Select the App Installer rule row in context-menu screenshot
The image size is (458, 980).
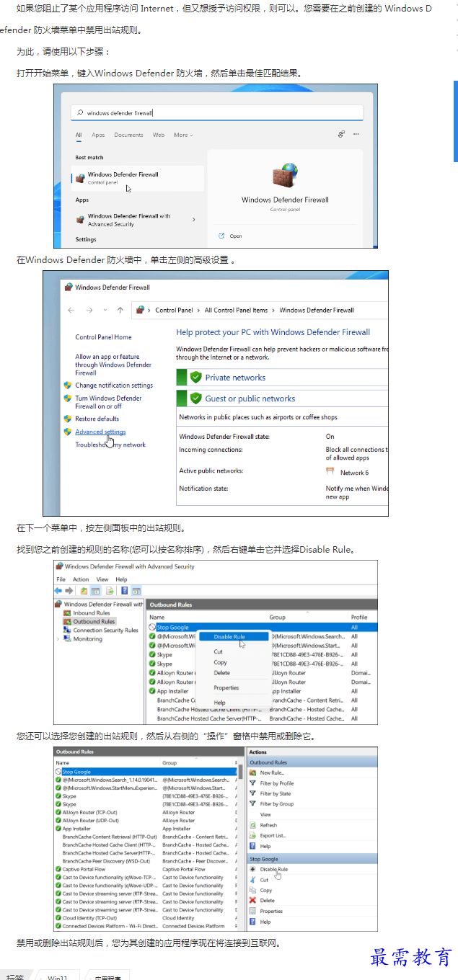(263, 691)
